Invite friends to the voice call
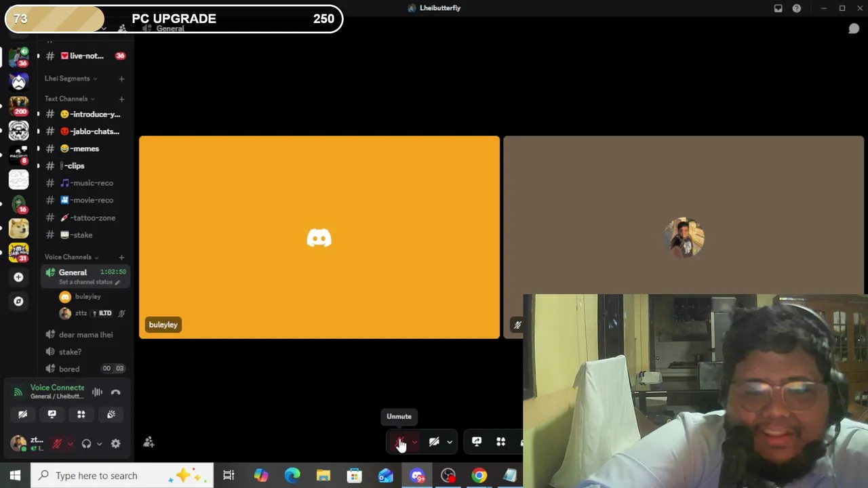 pos(149,443)
